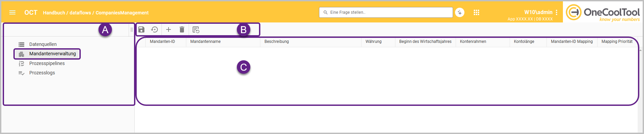Screen dimensions: 644x134
Task: Open the apps grid launcher icon
Action: (476, 12)
